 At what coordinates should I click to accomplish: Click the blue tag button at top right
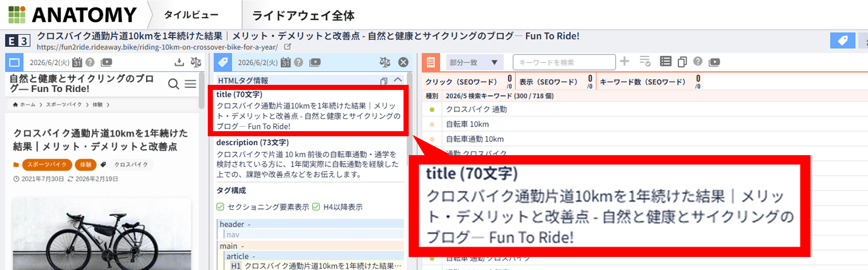pyautogui.click(x=842, y=40)
